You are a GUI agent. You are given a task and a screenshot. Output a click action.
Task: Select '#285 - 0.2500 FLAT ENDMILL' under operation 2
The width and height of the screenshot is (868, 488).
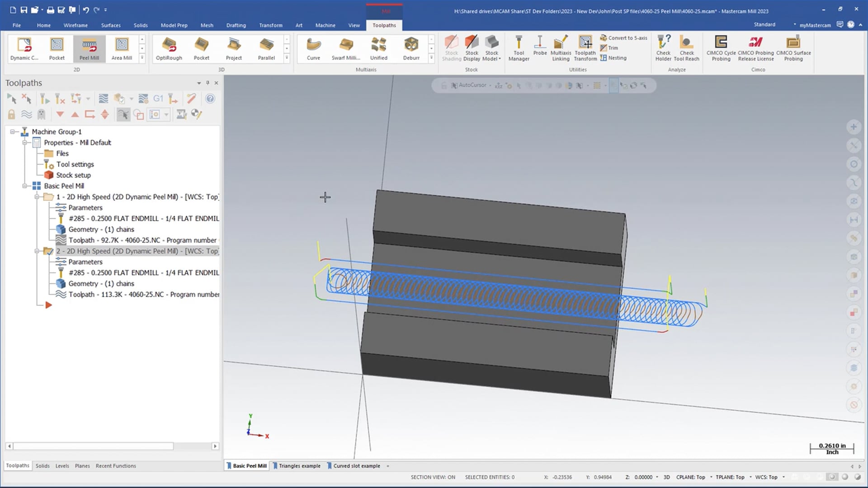144,273
